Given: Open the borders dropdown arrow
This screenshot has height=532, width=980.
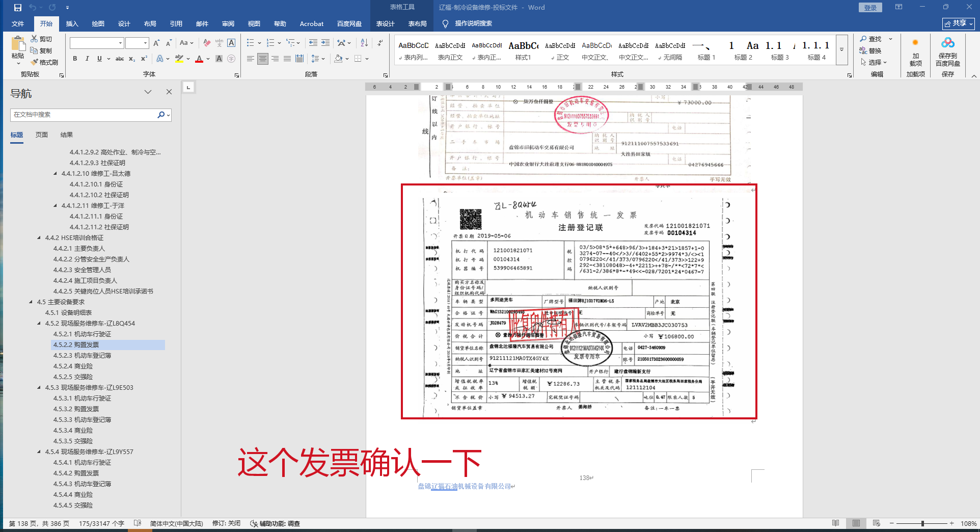Looking at the screenshot, I should point(367,59).
